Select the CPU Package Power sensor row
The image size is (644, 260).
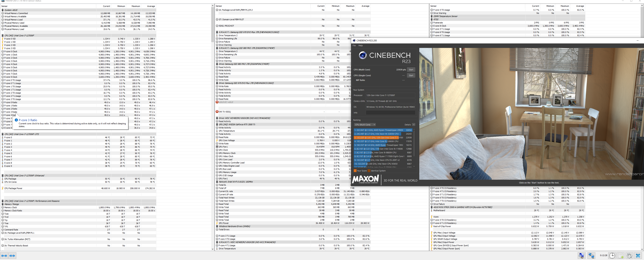click(13, 188)
